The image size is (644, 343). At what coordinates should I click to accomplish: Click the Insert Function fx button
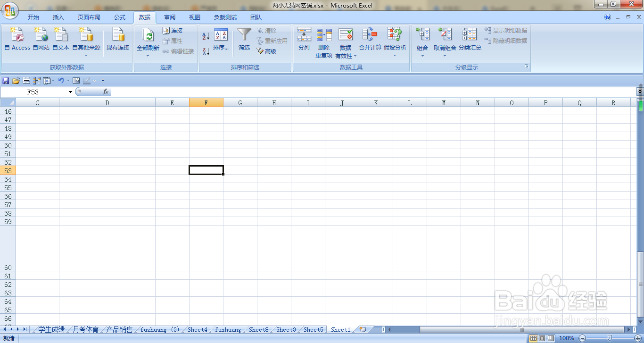[106, 92]
